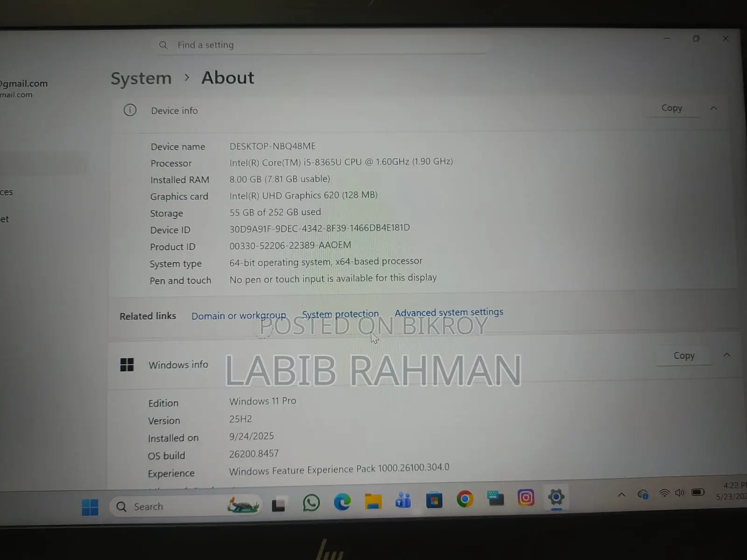The image size is (747, 560).
Task: Click the edition value Windows 11 Pro
Action: click(262, 401)
